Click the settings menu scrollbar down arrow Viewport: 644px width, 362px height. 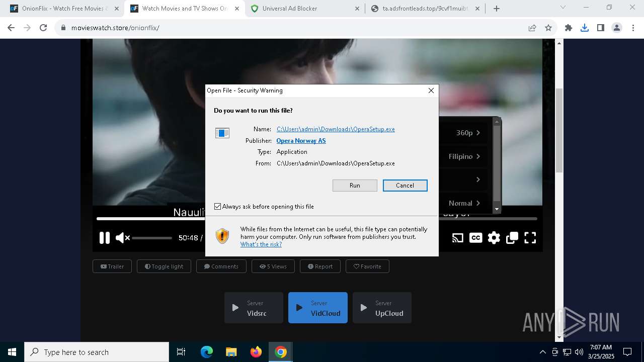497,209
